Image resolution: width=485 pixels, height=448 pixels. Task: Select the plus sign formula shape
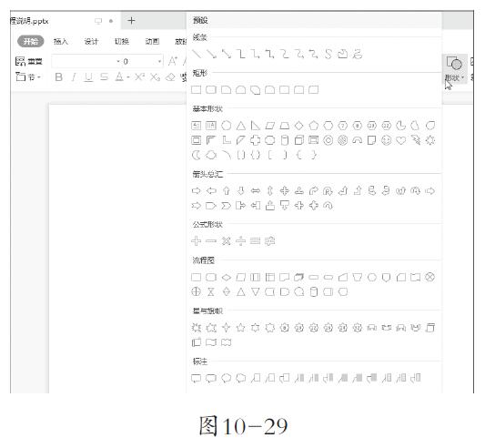point(197,240)
